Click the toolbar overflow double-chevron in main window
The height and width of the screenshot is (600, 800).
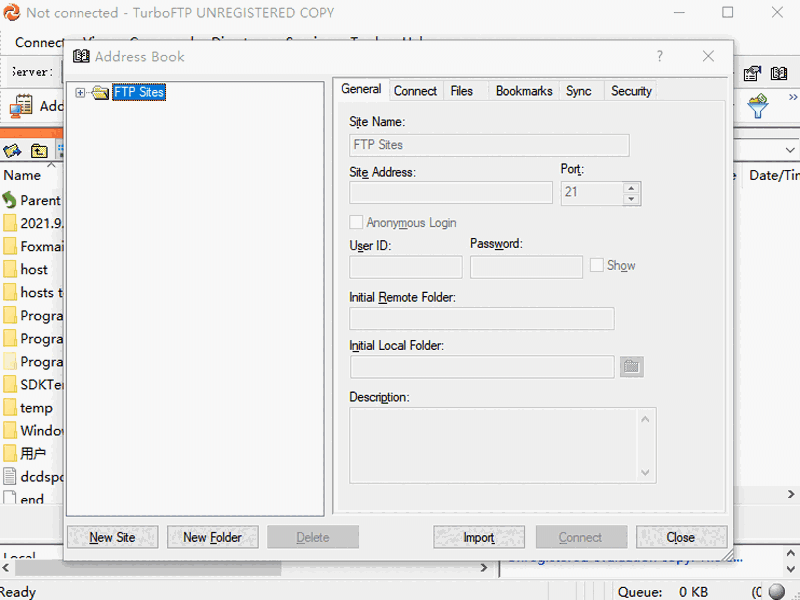click(x=792, y=97)
